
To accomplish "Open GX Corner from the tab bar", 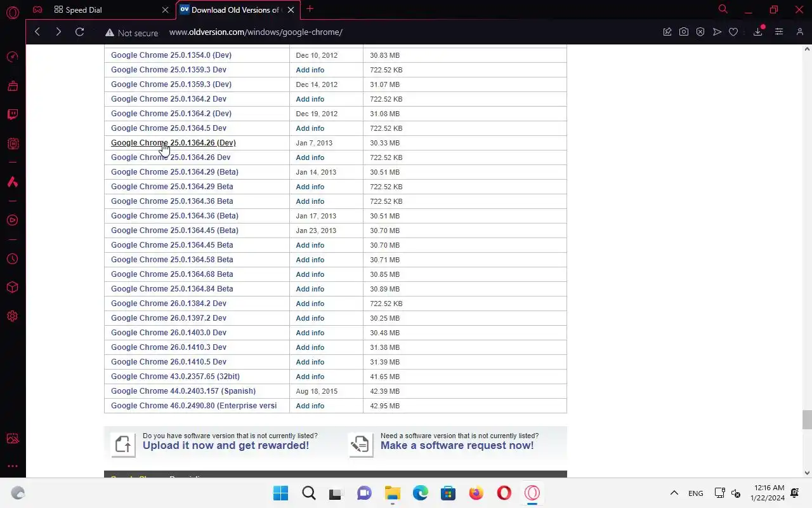I will (x=37, y=10).
